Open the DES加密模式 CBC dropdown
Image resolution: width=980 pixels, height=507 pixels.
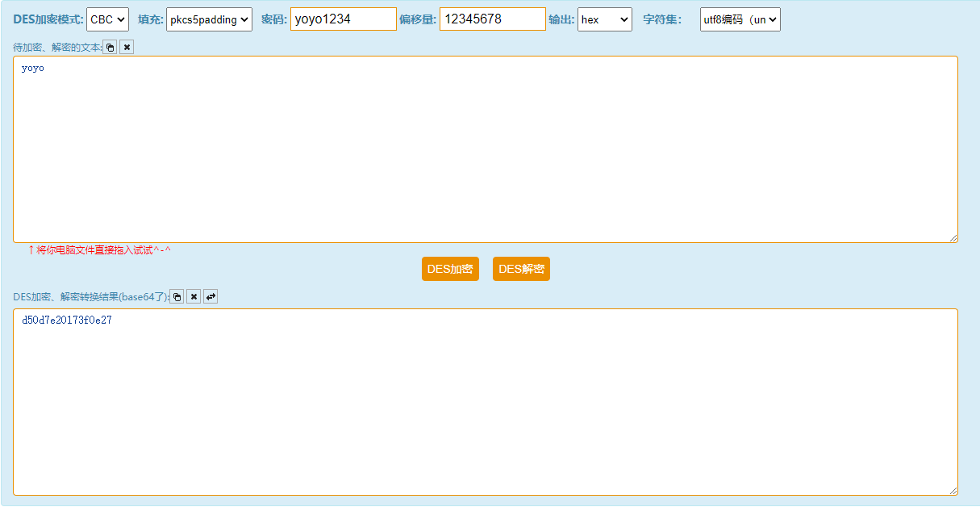pyautogui.click(x=107, y=19)
